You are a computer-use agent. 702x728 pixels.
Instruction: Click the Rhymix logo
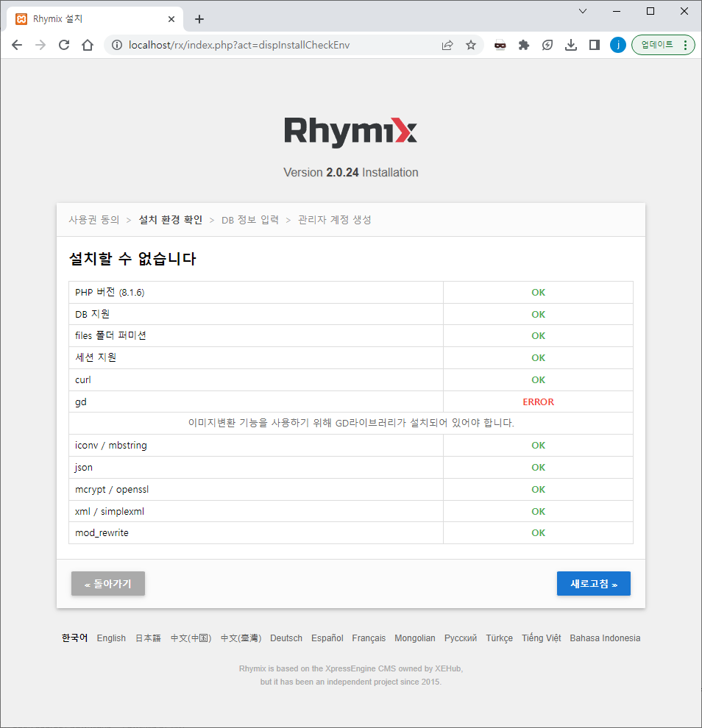351,132
